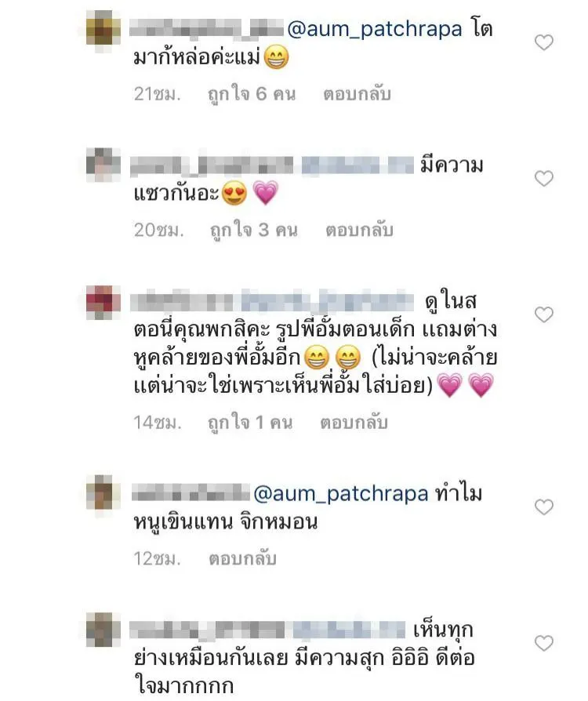588x701 pixels.
Task: Open the first commenter's profile picture
Action: coord(103,29)
